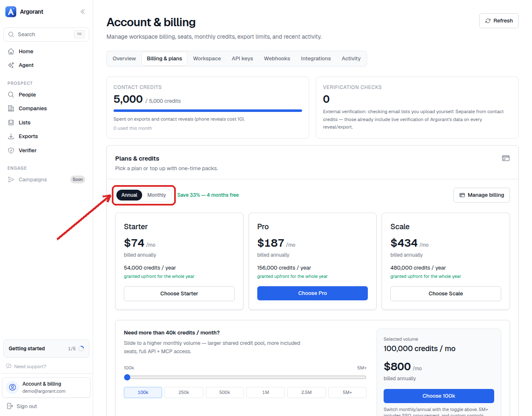Open Exports in the sidebar
Screen dimensions: 532x416
pyautogui.click(x=46, y=136)
